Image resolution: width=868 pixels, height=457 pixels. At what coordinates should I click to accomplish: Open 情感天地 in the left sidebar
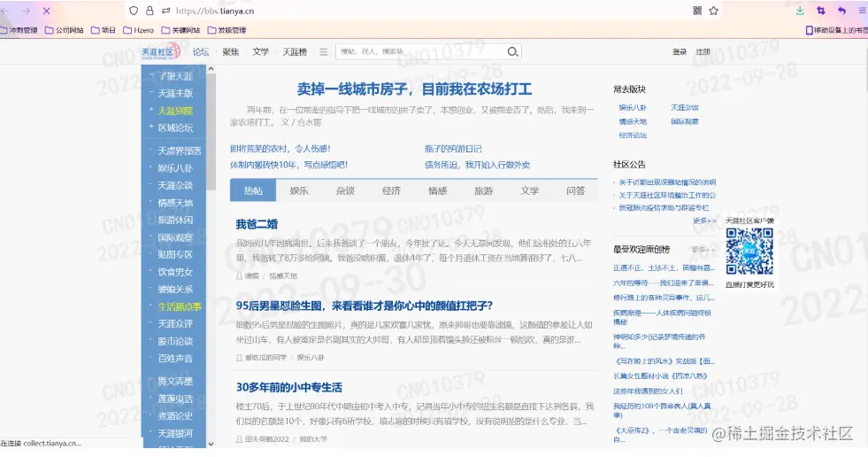[175, 203]
